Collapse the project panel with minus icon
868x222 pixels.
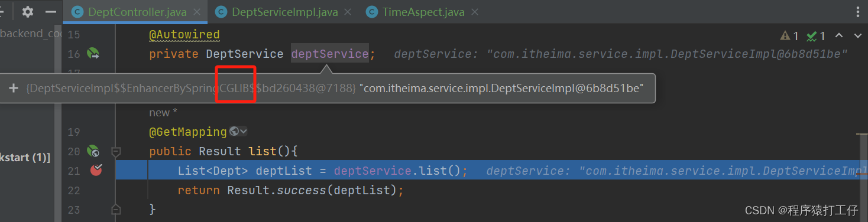(51, 12)
